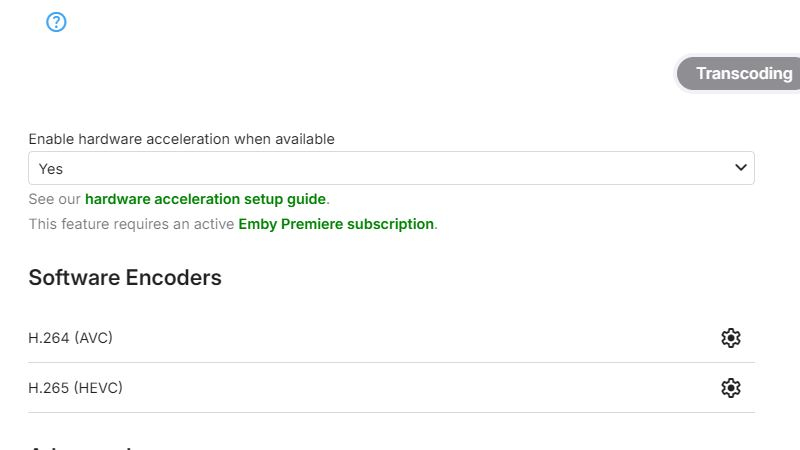Screen dimensions: 800x450
Task: Click the H.264 (AVC) encoder label
Action: pyautogui.click(x=70, y=338)
